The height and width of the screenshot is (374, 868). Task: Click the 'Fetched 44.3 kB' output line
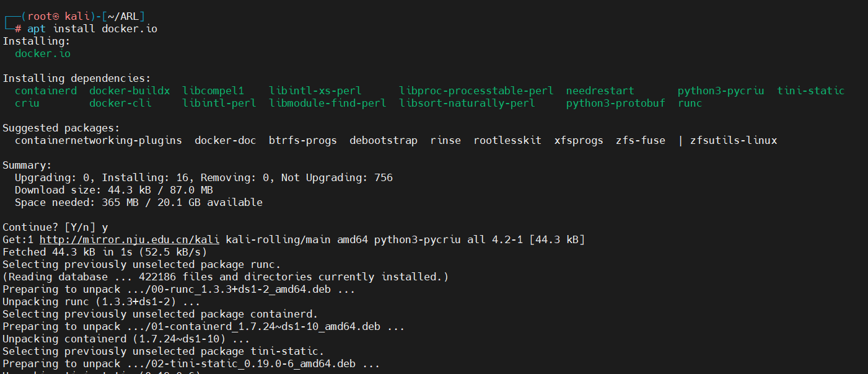click(105, 252)
